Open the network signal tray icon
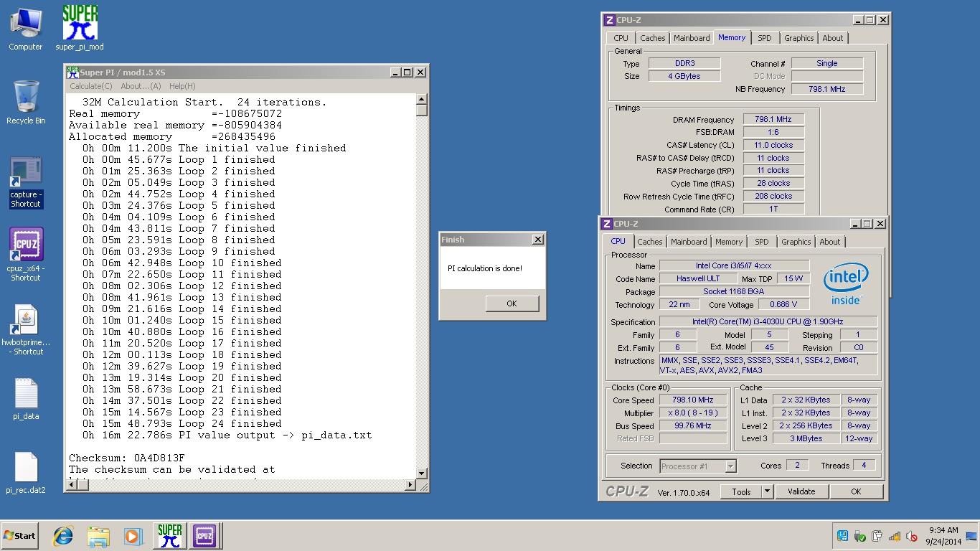Viewport: 980px width, 551px height. [895, 536]
